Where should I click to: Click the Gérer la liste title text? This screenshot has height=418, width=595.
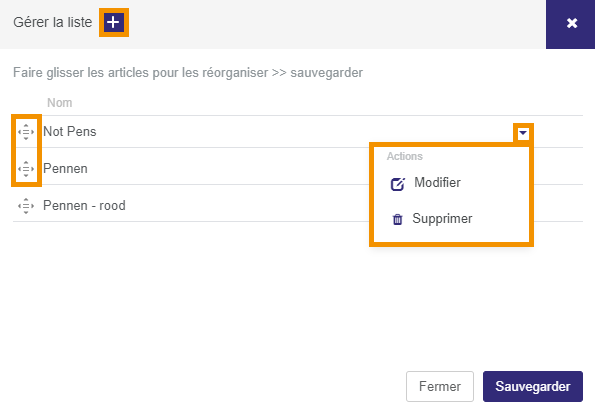53,22
